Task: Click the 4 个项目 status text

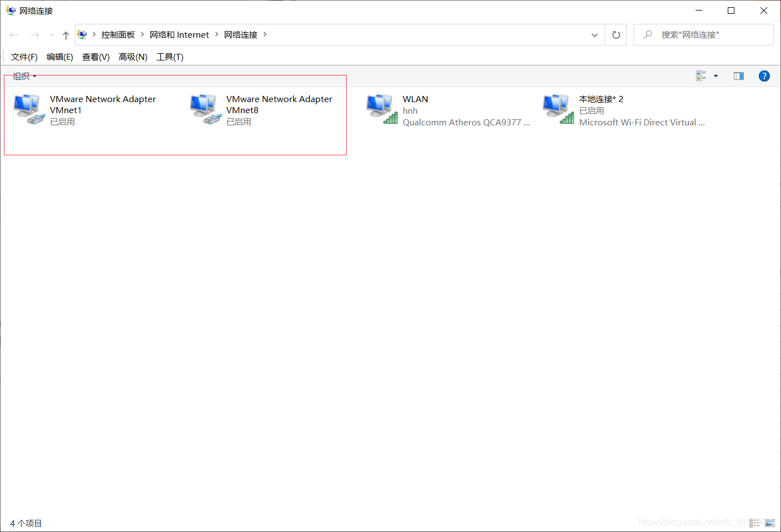Action: [x=26, y=523]
